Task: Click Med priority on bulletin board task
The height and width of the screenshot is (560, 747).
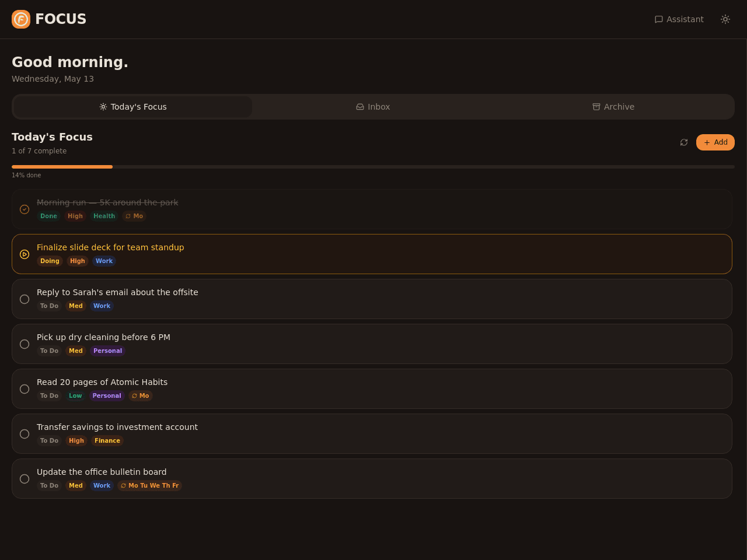Action: pos(76,486)
